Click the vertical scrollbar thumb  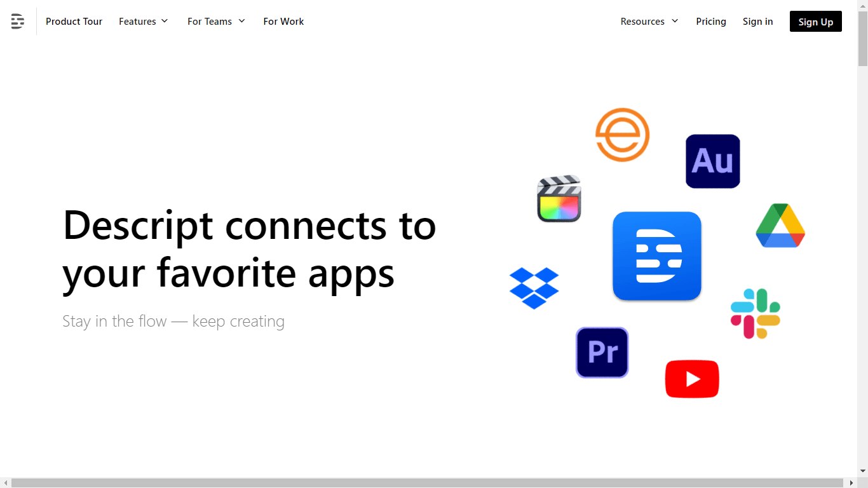coord(863,38)
